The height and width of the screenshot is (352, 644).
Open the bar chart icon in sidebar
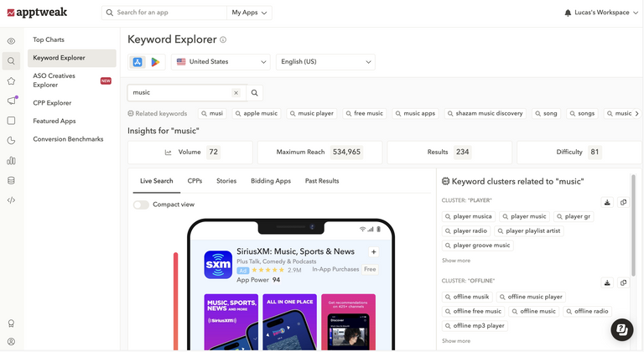[x=11, y=161]
